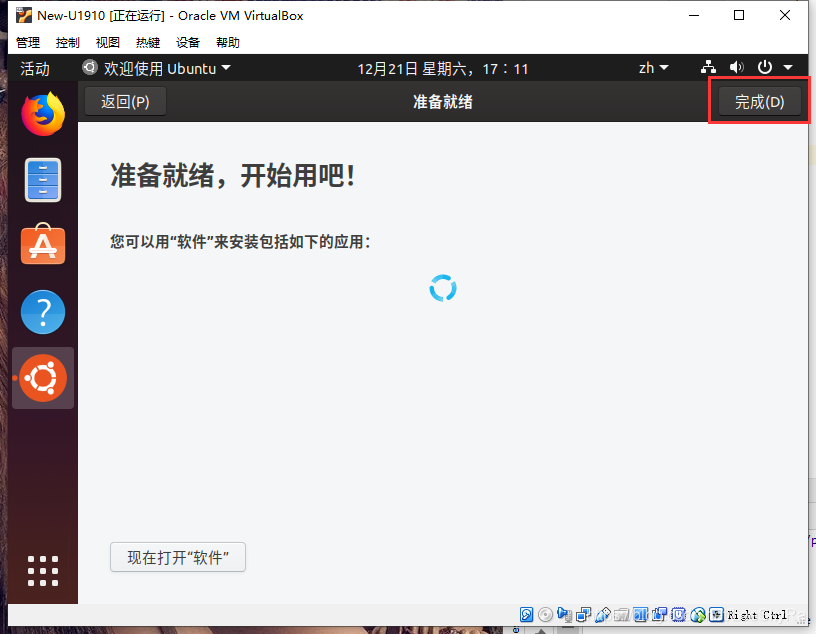Open the Help application in the dock
Viewport: 816px width, 634px height.
click(x=43, y=312)
